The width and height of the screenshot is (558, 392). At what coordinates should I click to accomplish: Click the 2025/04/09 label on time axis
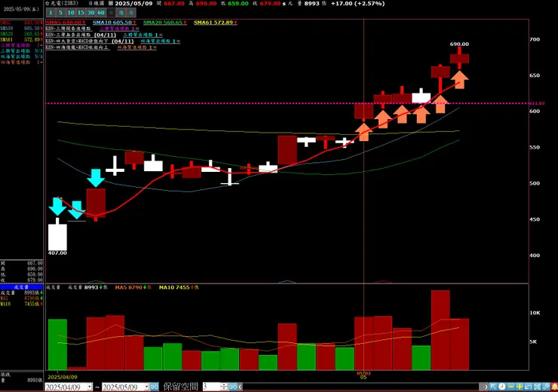[x=63, y=377]
